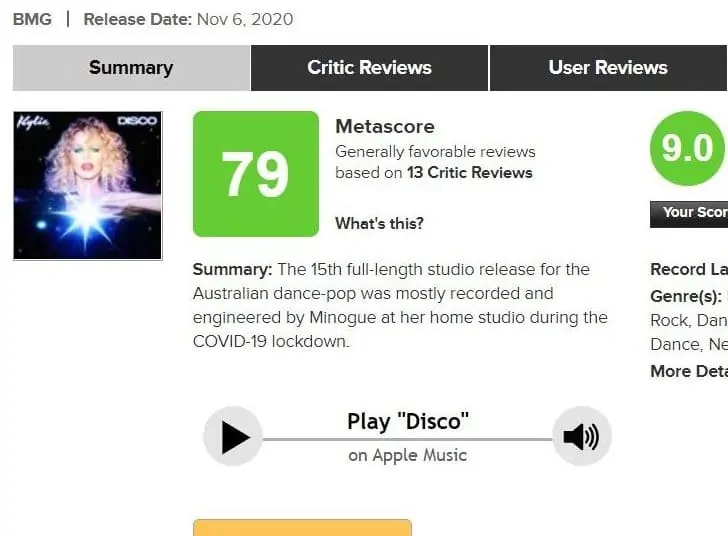Click the orange button at the bottom
This screenshot has height=536, width=728.
click(302, 528)
